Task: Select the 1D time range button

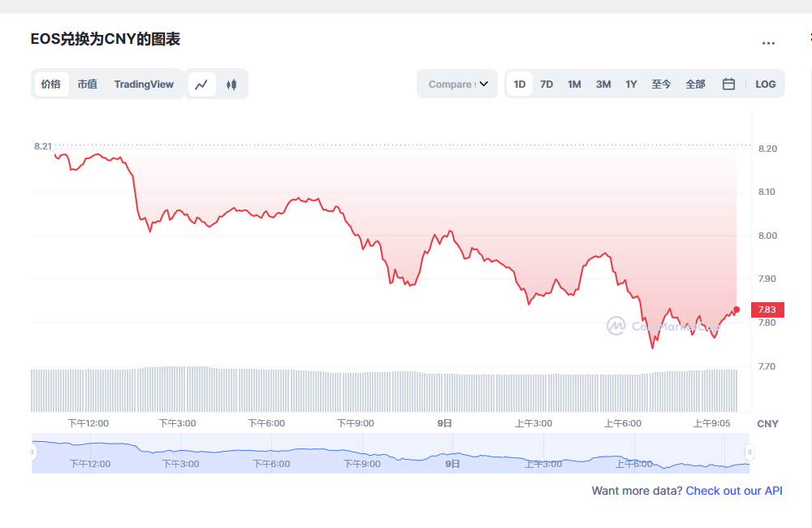Action: 519,84
